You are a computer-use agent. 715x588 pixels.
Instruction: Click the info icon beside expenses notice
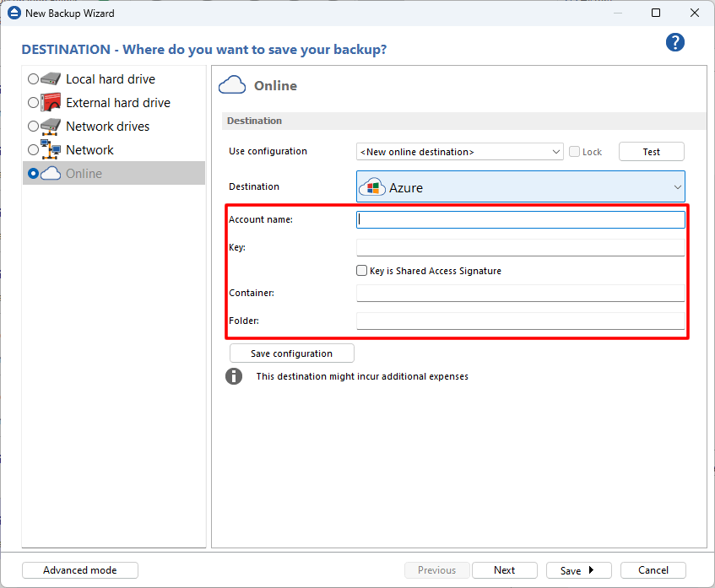click(234, 376)
